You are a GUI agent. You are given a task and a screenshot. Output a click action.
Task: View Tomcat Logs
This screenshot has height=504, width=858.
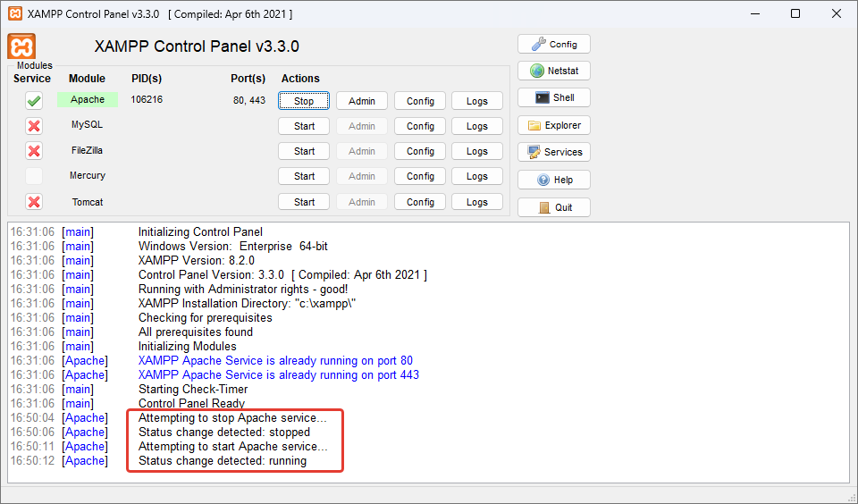point(476,202)
